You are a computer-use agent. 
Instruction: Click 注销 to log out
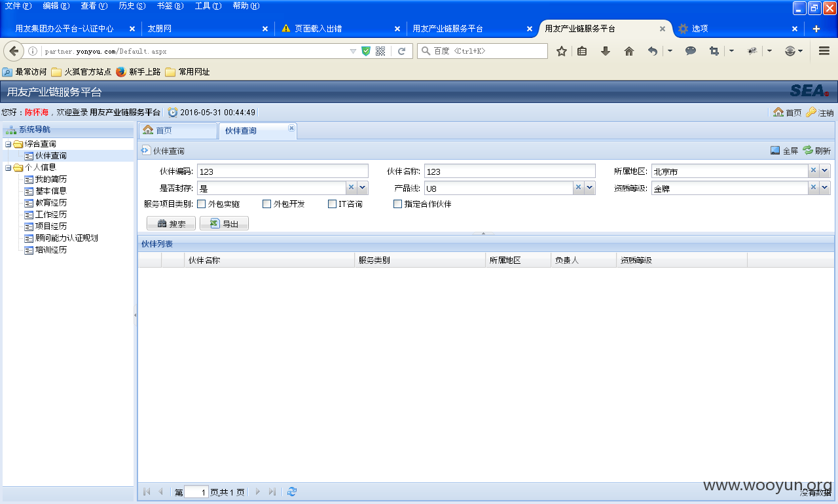[x=820, y=113]
